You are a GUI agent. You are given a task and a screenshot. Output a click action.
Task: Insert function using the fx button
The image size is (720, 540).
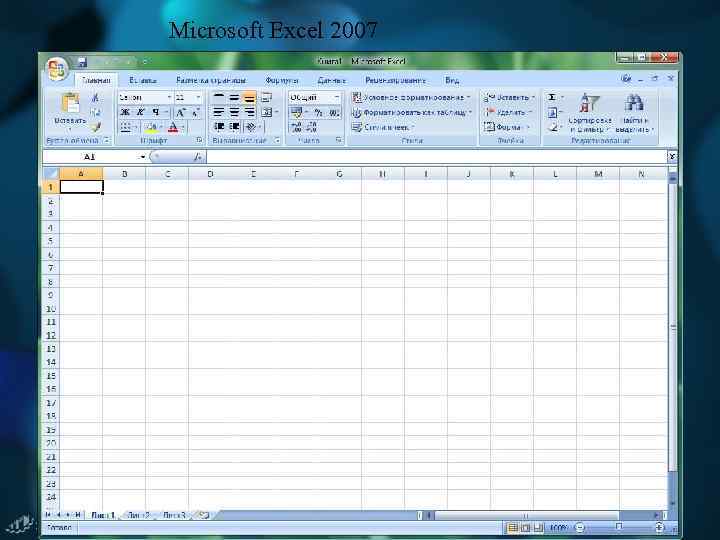[197, 157]
